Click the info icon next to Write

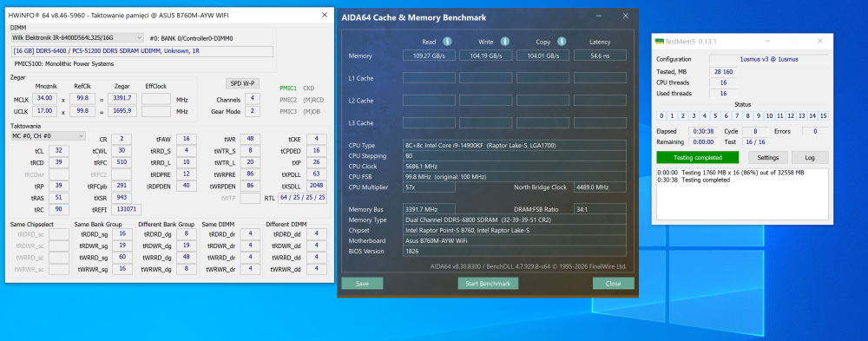coord(505,42)
